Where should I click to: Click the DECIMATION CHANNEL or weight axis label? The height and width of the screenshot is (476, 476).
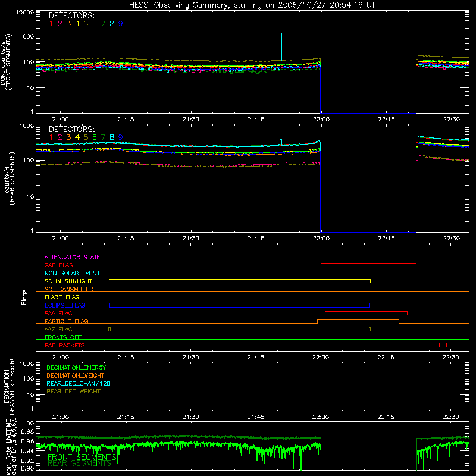coord(9,386)
